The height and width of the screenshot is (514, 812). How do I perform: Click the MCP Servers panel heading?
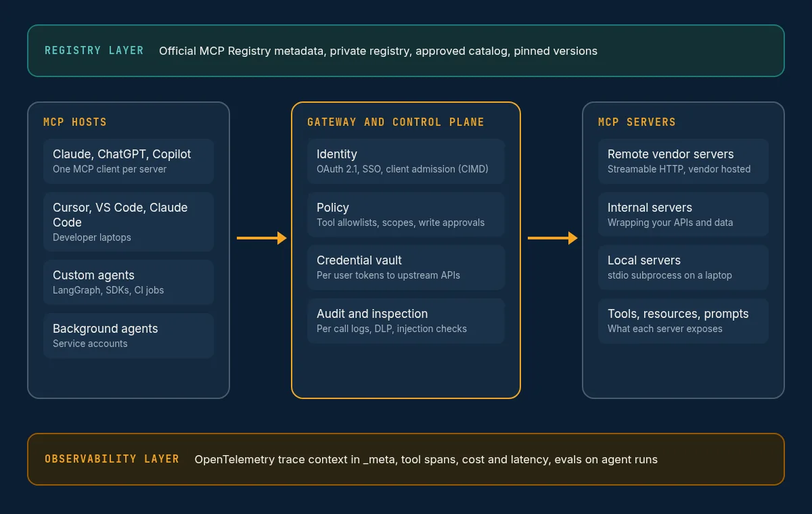pyautogui.click(x=637, y=122)
